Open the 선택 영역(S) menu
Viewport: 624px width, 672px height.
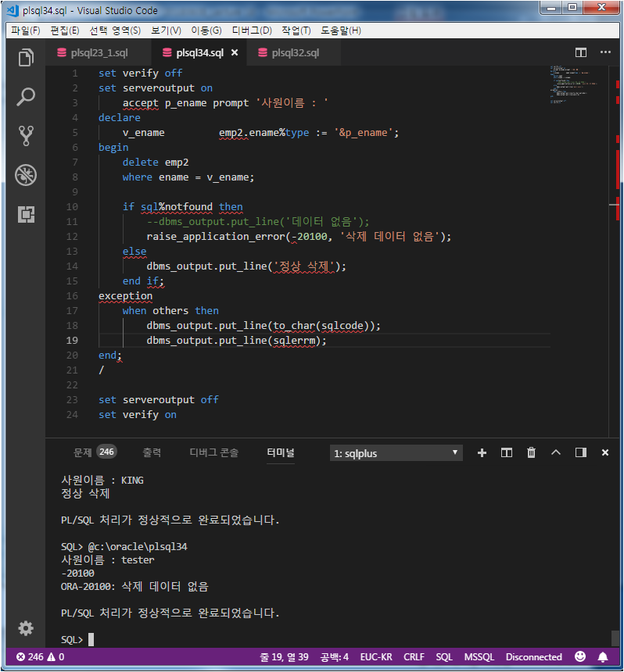pyautogui.click(x=115, y=30)
